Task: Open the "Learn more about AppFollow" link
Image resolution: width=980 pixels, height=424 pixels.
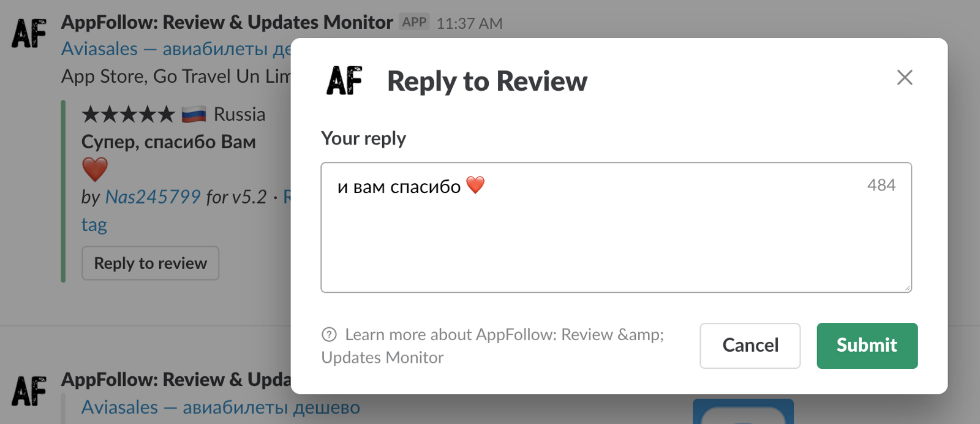Action: coord(503,335)
